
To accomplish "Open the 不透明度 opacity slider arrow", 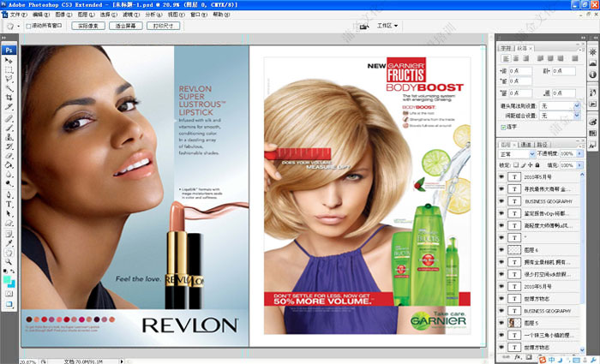I will click(579, 153).
